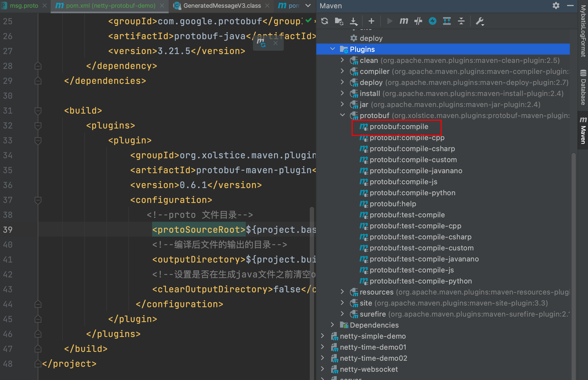The width and height of the screenshot is (588, 380).
Task: Expand the compiler plugin node
Action: click(342, 71)
